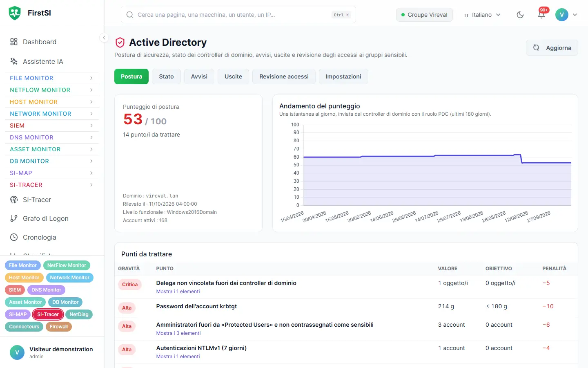Screen dimensions: 588x368
Task: Expand DNS MONITOR menu section
Action: click(52, 137)
